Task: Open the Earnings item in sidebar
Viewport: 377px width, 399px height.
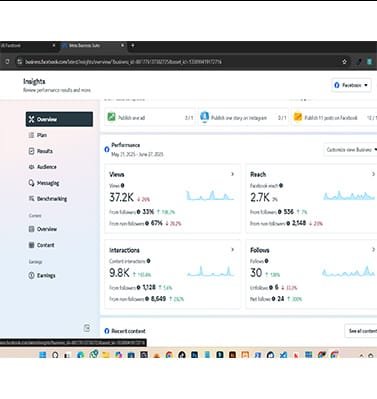Action: pyautogui.click(x=46, y=275)
